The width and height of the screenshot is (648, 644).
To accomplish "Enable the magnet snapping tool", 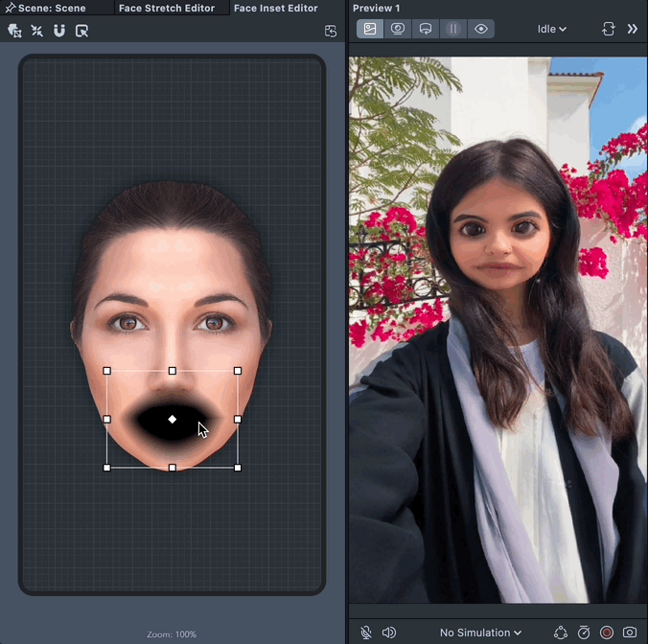I will click(58, 31).
